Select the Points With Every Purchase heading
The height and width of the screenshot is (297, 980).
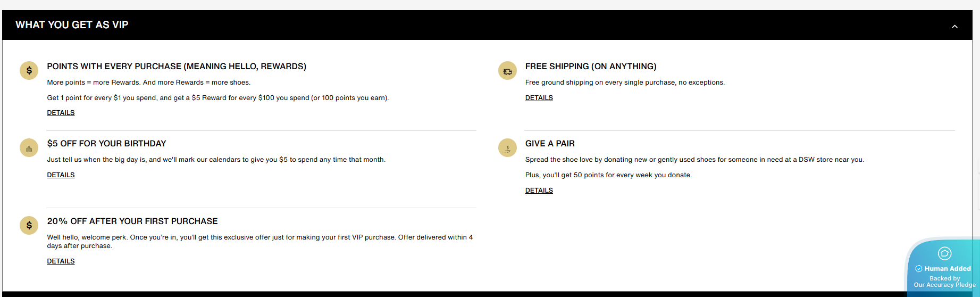[177, 67]
